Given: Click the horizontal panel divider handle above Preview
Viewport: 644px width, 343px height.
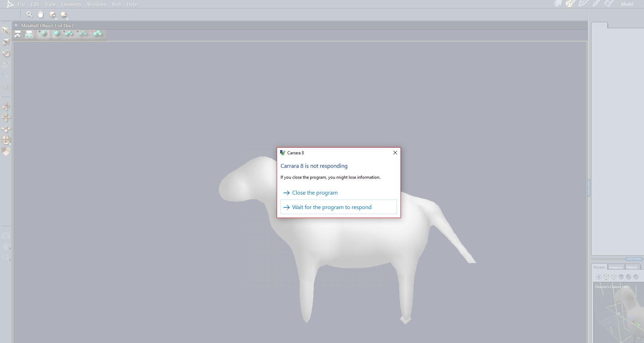Looking at the screenshot, I should point(634,259).
